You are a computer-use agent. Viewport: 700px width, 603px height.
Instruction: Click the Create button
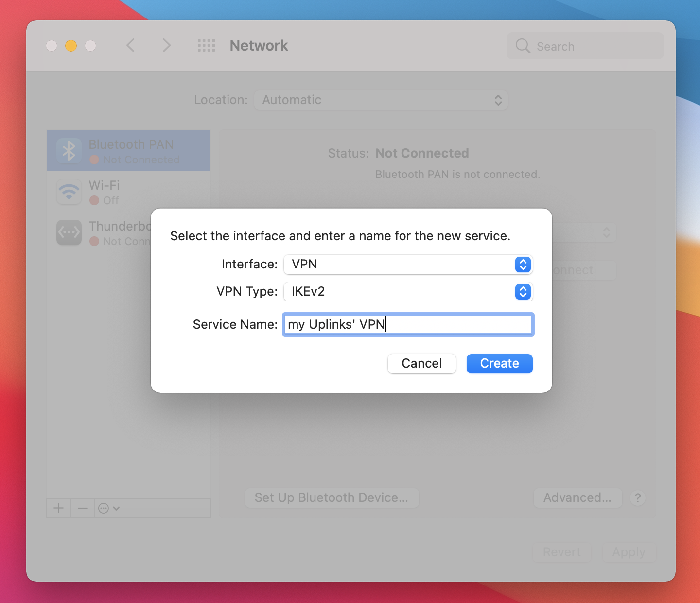(x=499, y=363)
